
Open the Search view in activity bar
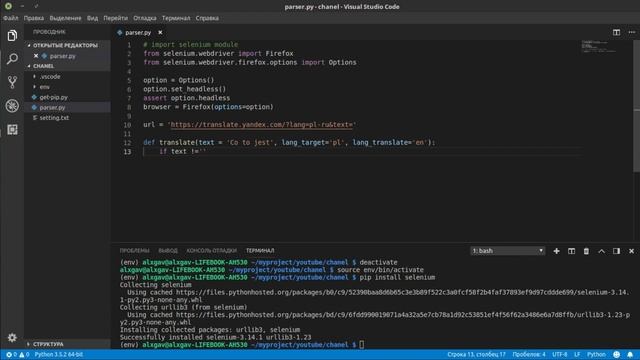(x=12, y=59)
